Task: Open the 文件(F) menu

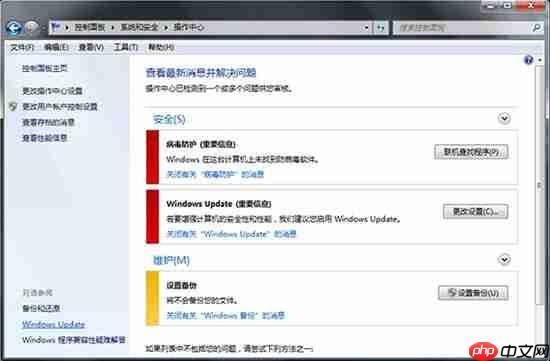Action: [22, 47]
